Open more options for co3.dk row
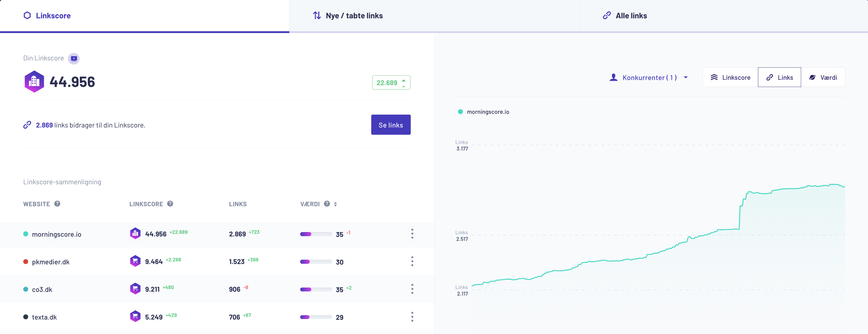 point(412,289)
